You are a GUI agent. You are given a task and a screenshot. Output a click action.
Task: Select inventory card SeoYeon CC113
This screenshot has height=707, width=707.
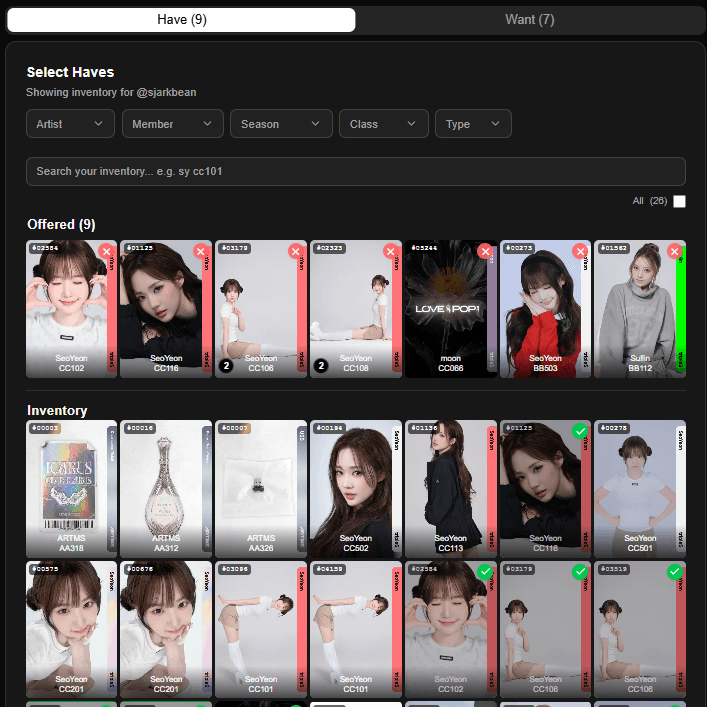tap(450, 489)
